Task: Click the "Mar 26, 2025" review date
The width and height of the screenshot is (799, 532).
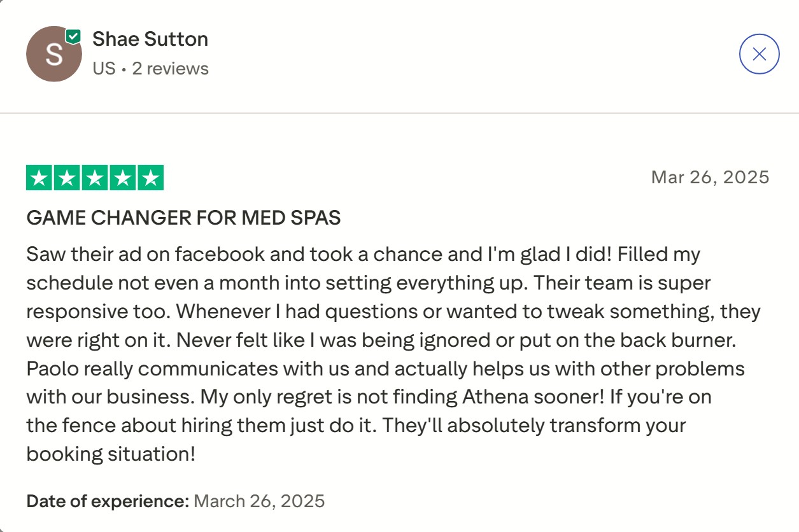Action: tap(710, 177)
